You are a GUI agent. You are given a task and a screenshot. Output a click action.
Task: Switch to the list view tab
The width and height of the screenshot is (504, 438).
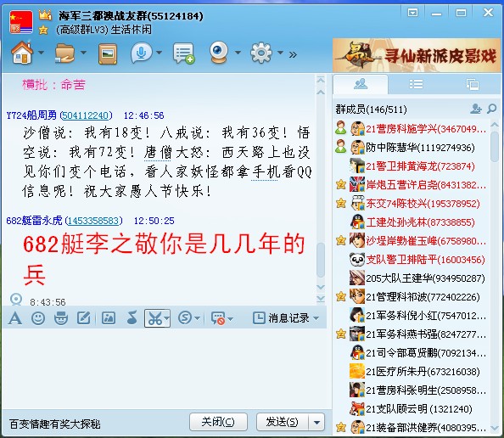[416, 84]
